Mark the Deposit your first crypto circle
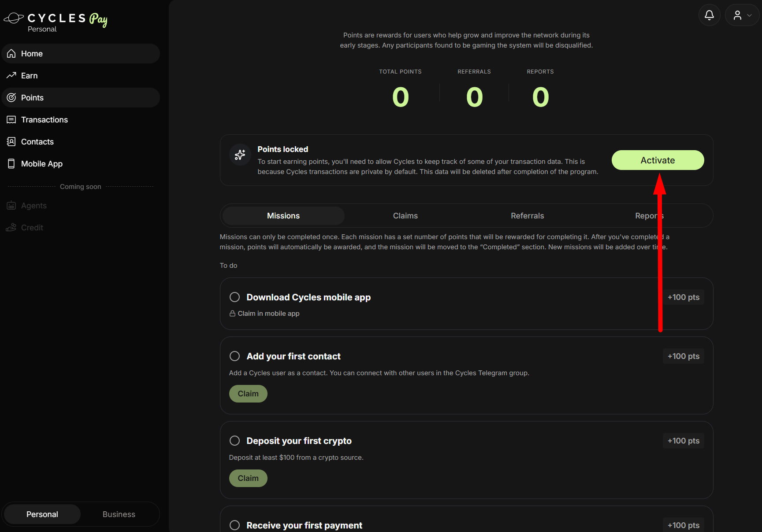 pyautogui.click(x=235, y=441)
